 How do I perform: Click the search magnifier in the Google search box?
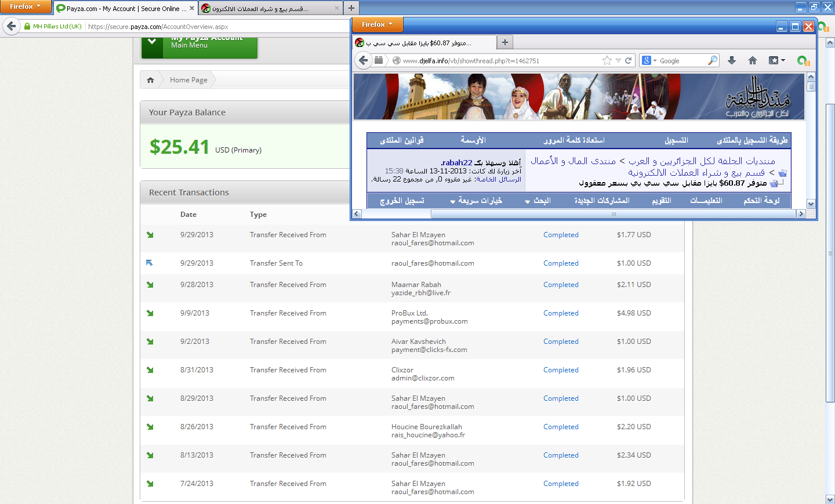tap(712, 60)
